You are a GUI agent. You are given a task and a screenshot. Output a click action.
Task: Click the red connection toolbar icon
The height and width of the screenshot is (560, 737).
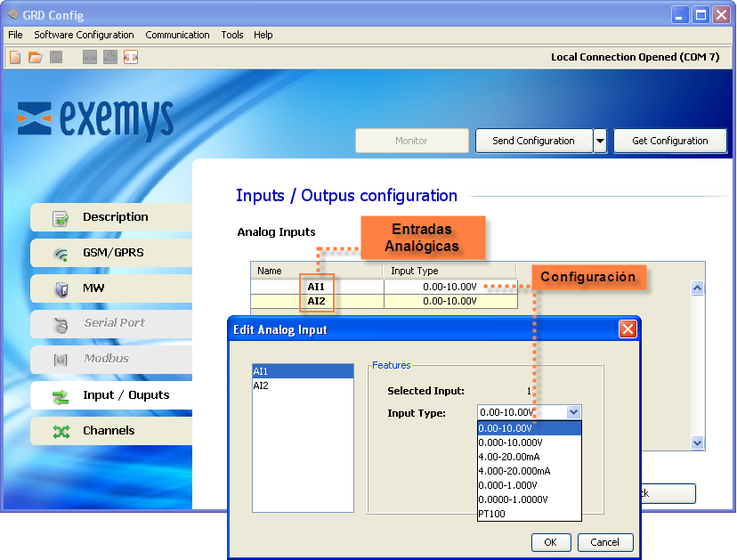click(131, 57)
